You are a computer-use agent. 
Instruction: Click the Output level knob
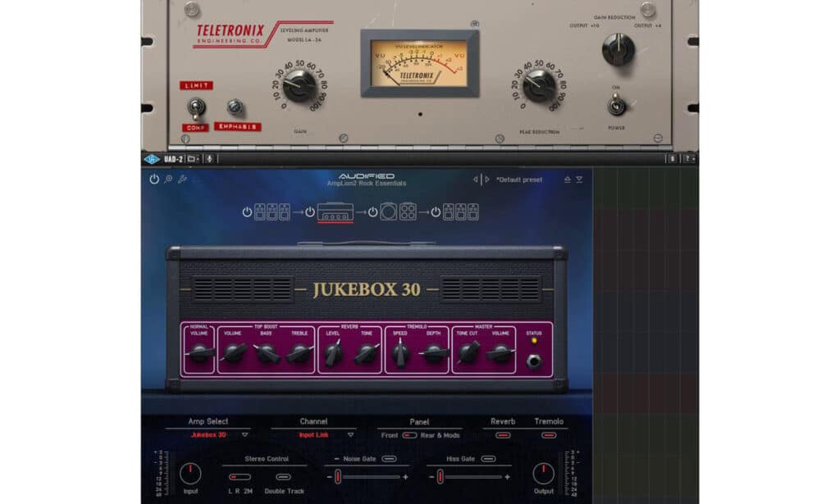[543, 474]
